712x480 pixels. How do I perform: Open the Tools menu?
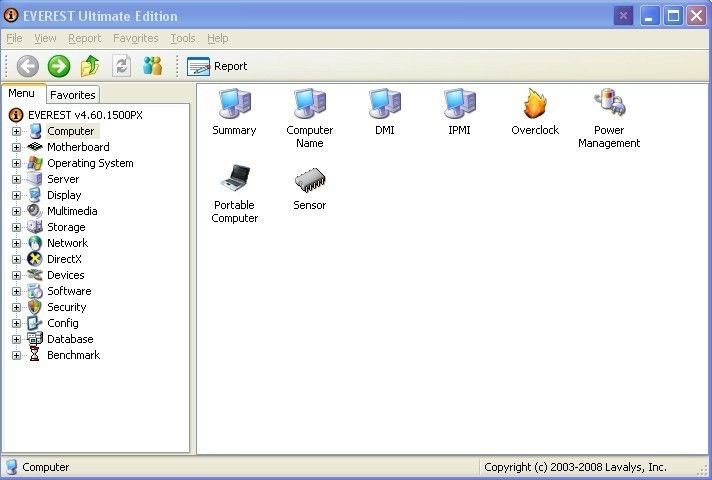click(x=183, y=38)
